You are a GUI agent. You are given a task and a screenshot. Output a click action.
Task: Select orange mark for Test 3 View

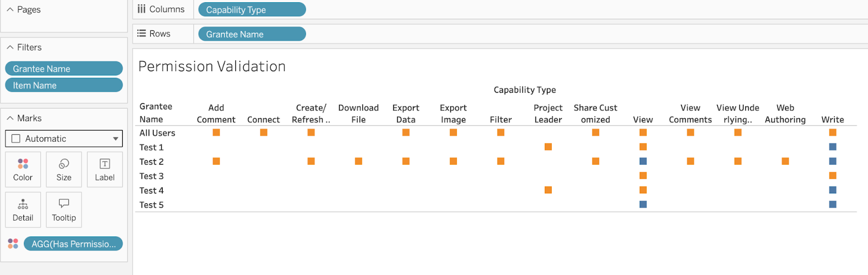point(643,176)
